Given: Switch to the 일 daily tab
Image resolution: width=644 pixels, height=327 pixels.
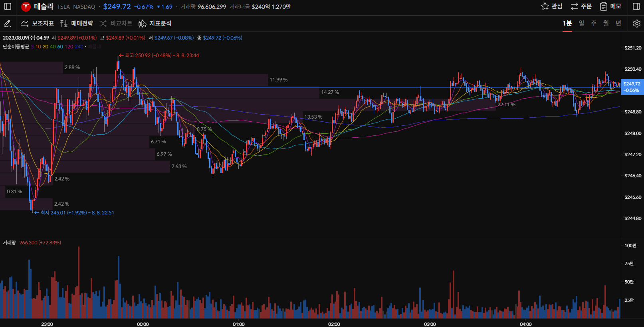Looking at the screenshot, I should (581, 23).
